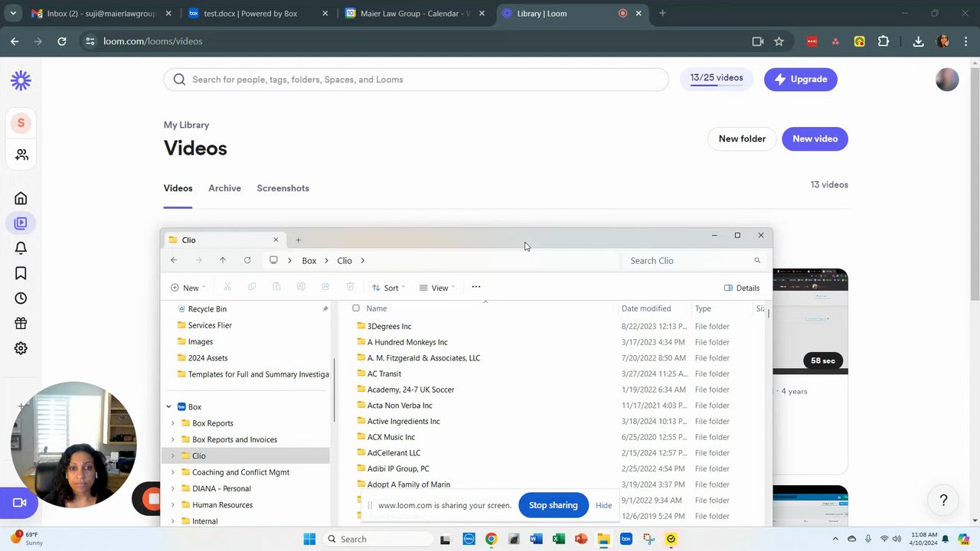Screen dimensions: 980x551
Task: Click Hide on the sharing notice
Action: point(603,505)
